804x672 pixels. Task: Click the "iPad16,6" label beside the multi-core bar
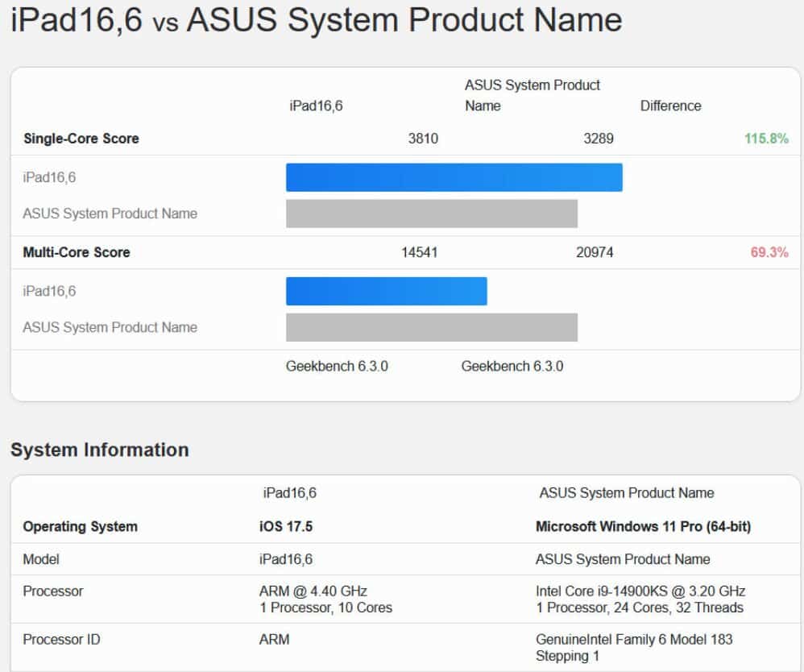[49, 292]
